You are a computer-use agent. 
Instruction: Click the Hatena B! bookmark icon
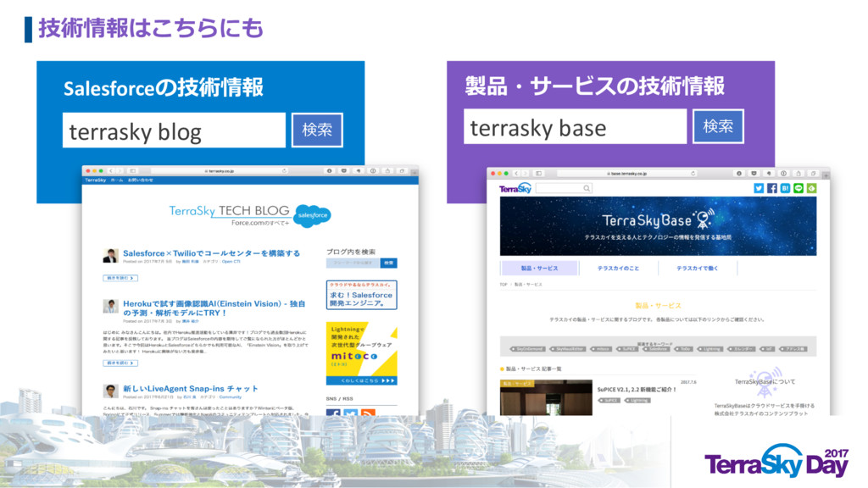(x=785, y=188)
